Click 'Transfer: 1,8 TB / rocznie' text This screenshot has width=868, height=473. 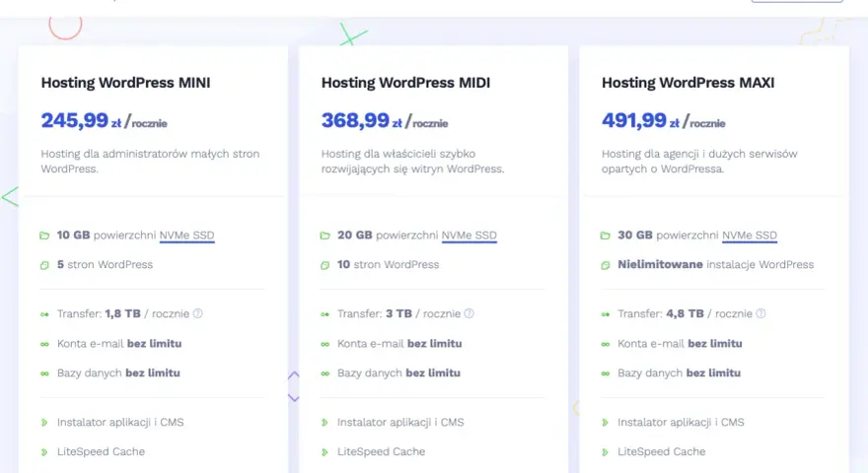[x=123, y=313]
